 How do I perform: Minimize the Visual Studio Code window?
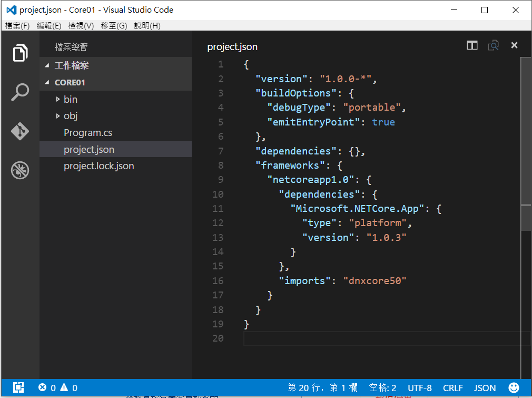(x=454, y=10)
